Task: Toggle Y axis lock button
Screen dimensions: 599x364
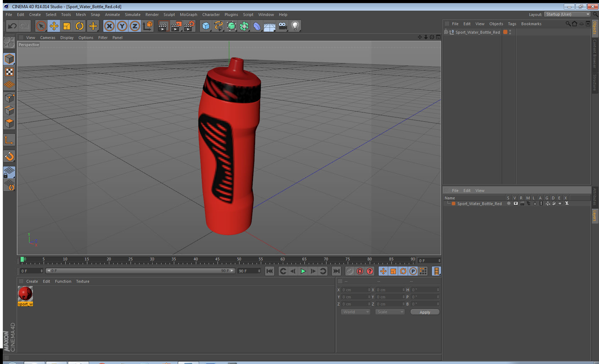Action: pyautogui.click(x=122, y=26)
